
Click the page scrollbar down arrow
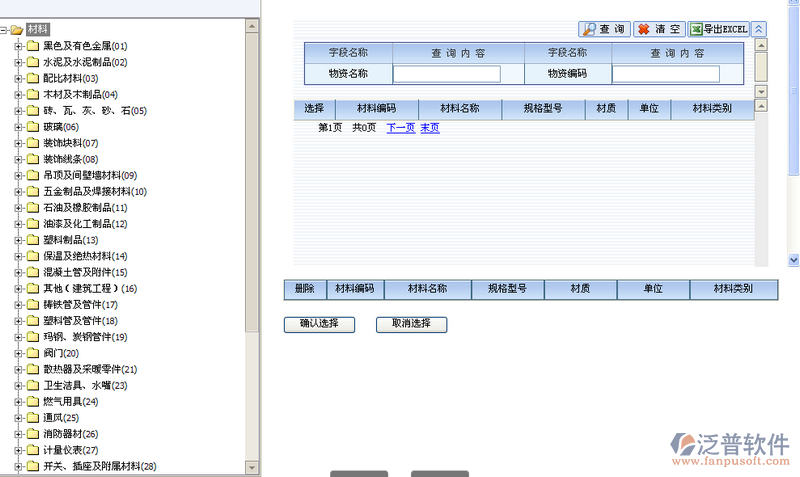coord(794,260)
